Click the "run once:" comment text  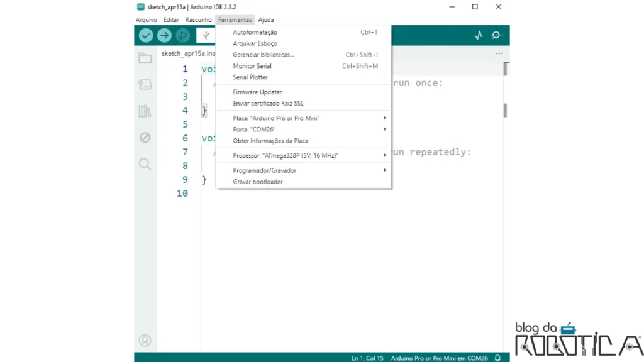[x=418, y=83]
